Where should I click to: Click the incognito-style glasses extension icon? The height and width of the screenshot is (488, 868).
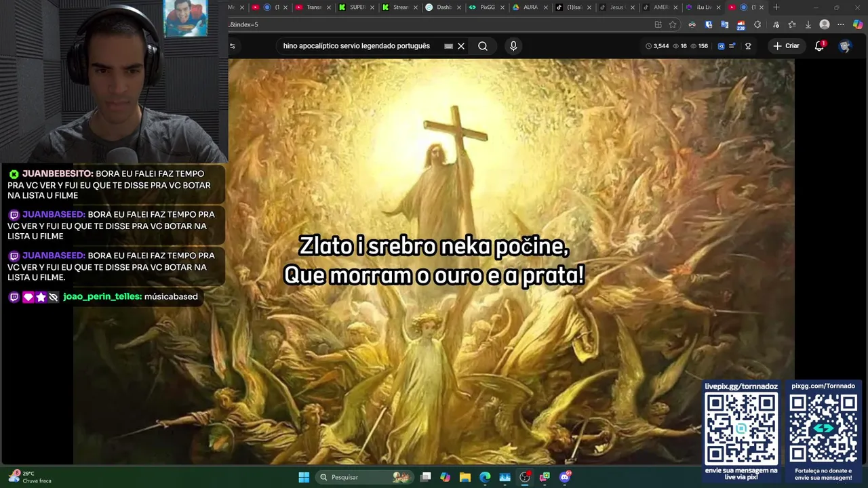[x=692, y=24]
